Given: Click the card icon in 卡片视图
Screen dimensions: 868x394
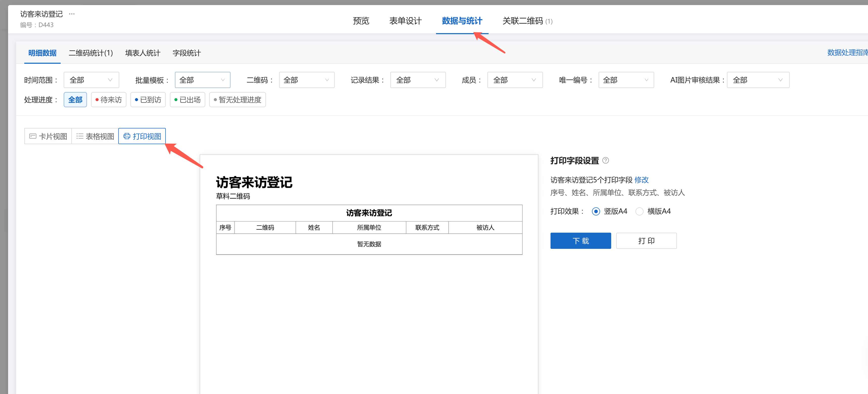Looking at the screenshot, I should [x=33, y=136].
